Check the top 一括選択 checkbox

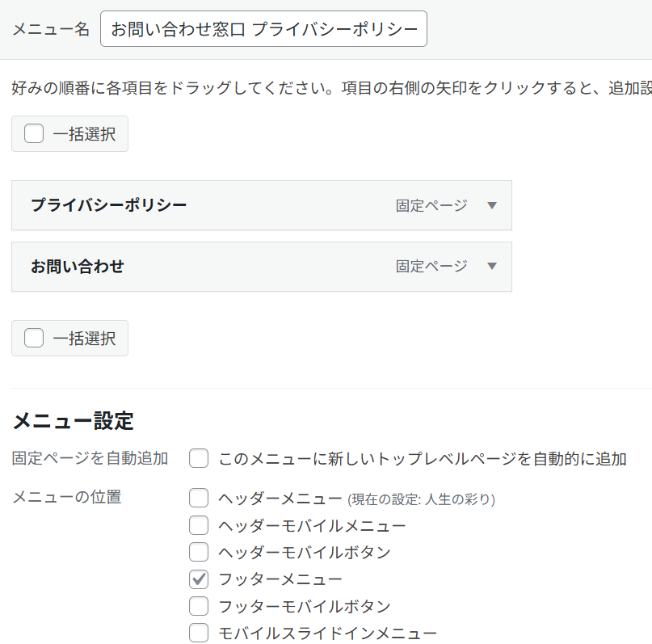tap(34, 134)
